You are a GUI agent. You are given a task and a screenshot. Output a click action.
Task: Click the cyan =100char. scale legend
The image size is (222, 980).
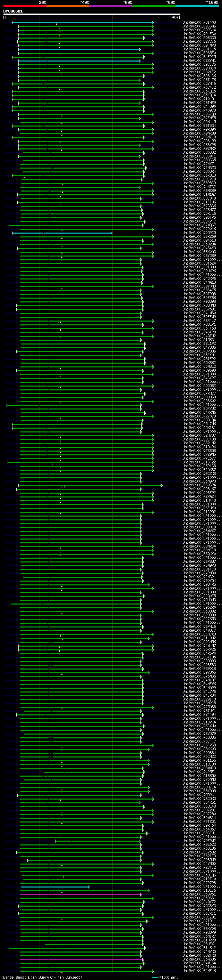coord(165,977)
